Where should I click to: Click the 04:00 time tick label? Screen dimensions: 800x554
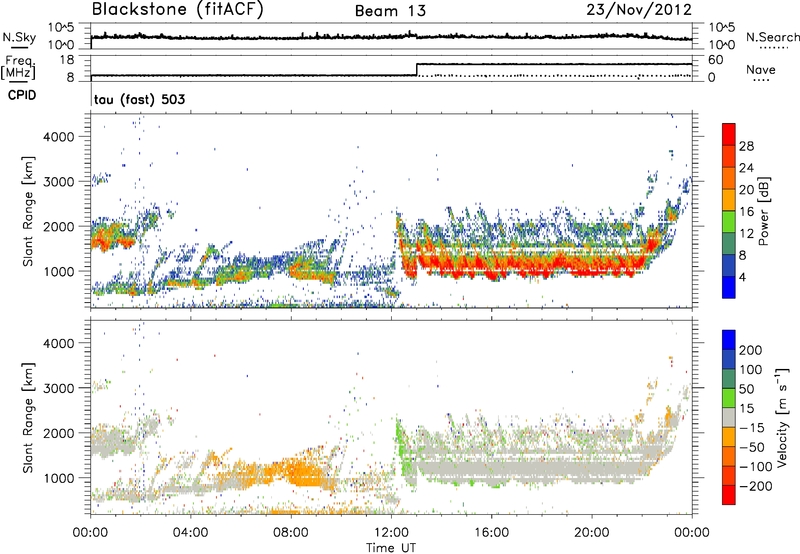[x=190, y=533]
